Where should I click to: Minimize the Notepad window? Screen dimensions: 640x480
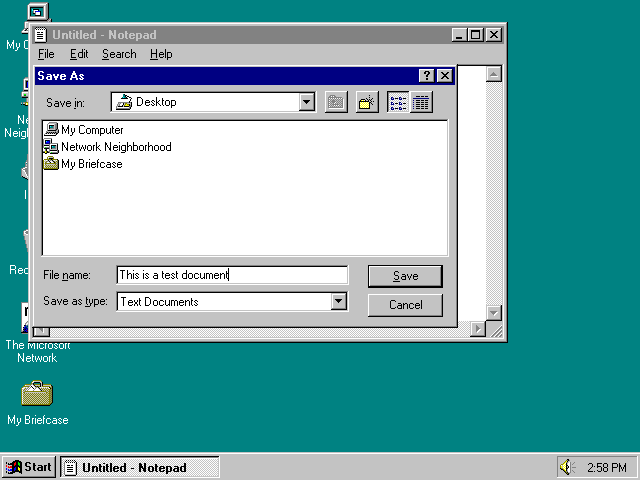point(459,35)
